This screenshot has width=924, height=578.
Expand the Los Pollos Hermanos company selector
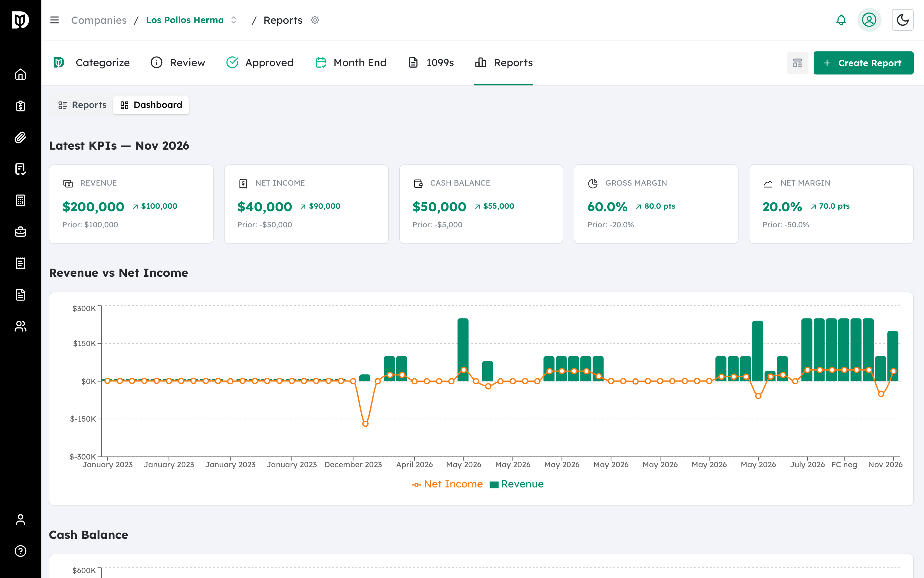191,20
